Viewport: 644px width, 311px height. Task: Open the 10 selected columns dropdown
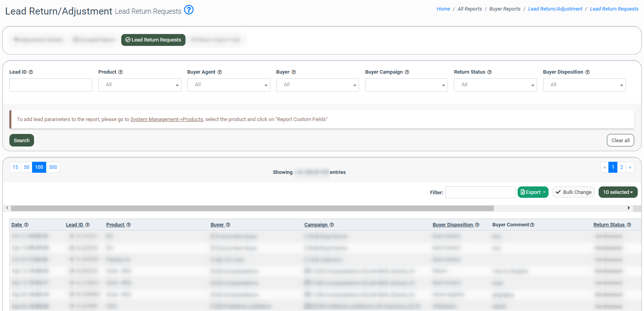[x=618, y=192]
